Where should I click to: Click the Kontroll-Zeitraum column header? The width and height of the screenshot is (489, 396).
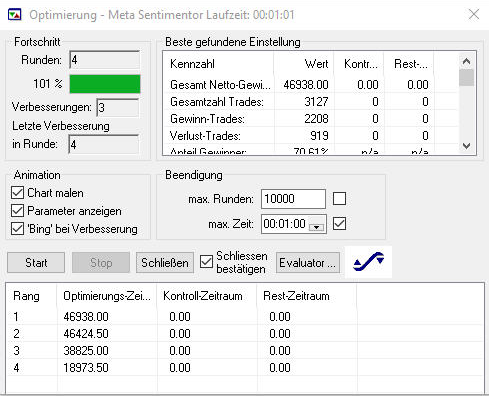click(207, 296)
